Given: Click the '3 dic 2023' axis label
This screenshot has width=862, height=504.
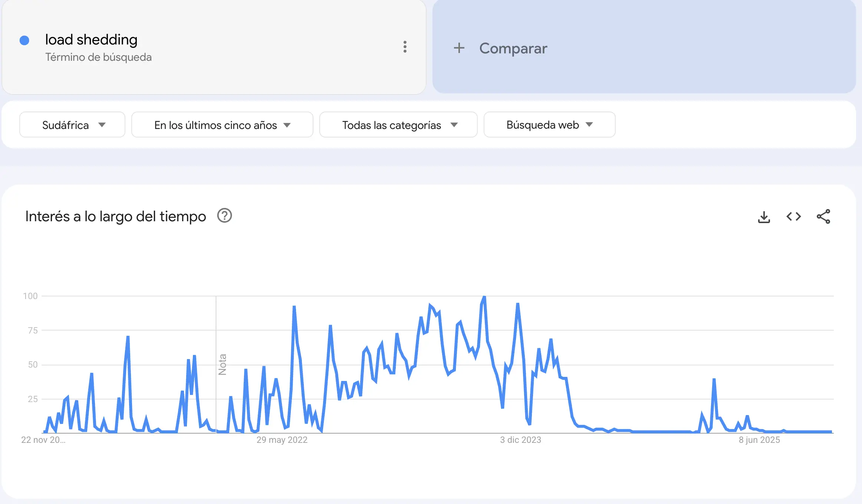Looking at the screenshot, I should coord(521,440).
